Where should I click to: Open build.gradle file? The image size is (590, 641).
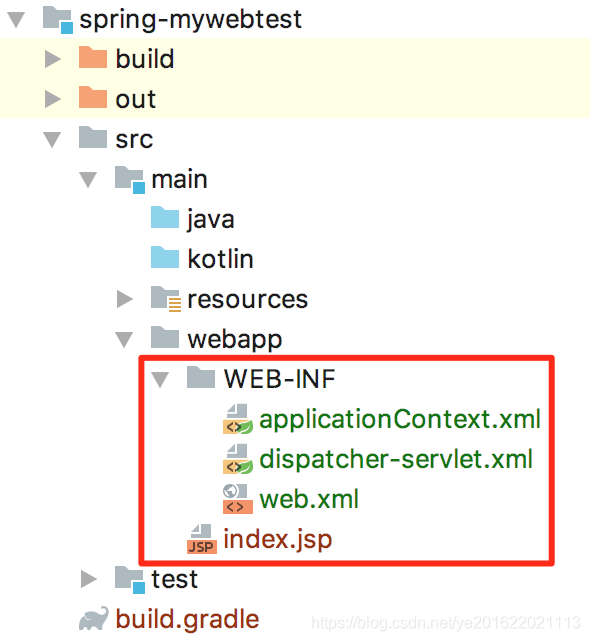(187, 619)
